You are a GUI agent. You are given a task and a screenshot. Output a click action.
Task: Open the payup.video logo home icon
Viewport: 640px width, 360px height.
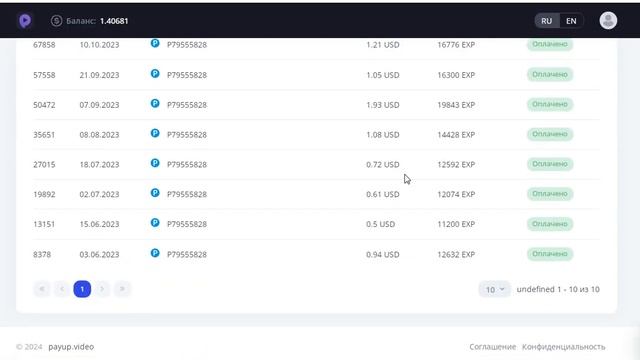(25, 21)
